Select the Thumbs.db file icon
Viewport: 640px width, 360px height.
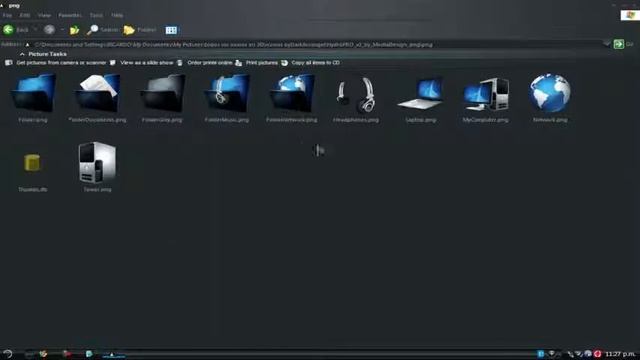click(32, 162)
